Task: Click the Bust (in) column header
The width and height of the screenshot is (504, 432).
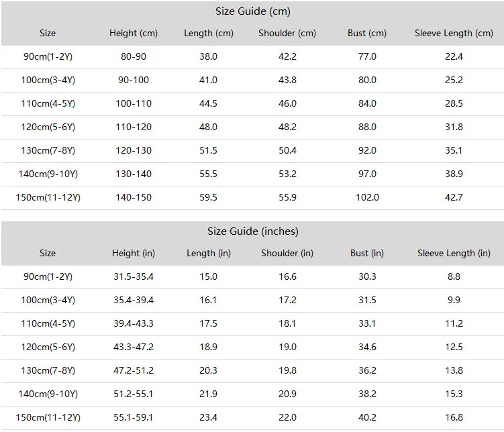Action: pyautogui.click(x=367, y=253)
